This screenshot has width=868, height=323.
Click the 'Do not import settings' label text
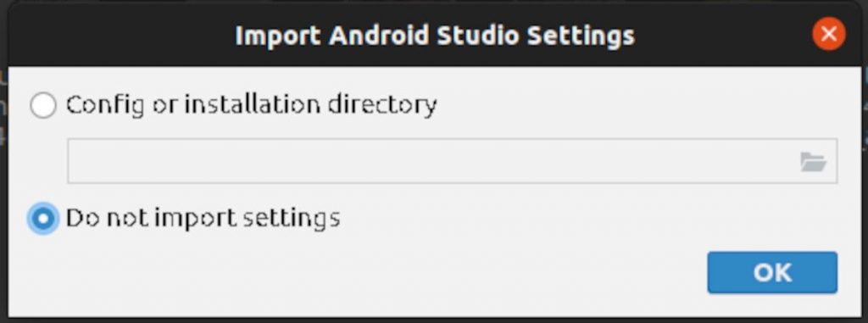tap(203, 218)
